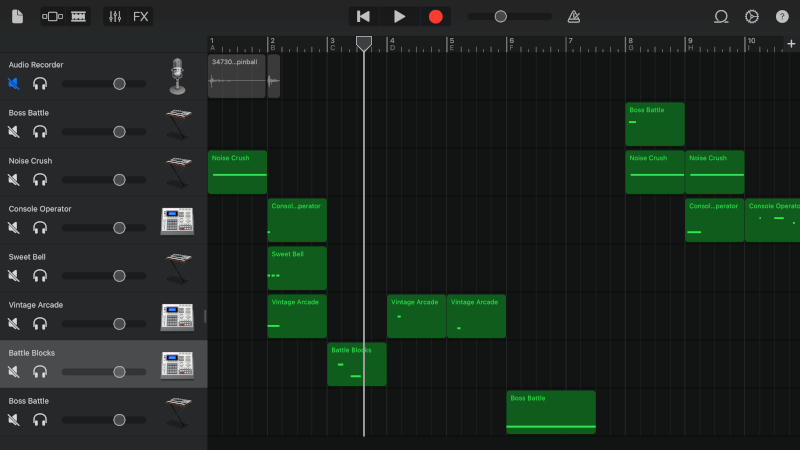Open My Songs document browser

click(17, 16)
